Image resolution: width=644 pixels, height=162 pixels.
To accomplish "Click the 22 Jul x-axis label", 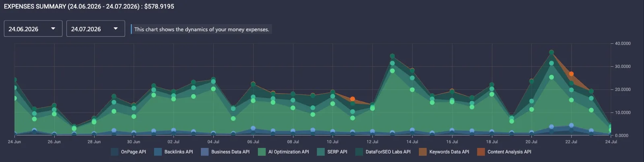I will click(x=571, y=142).
